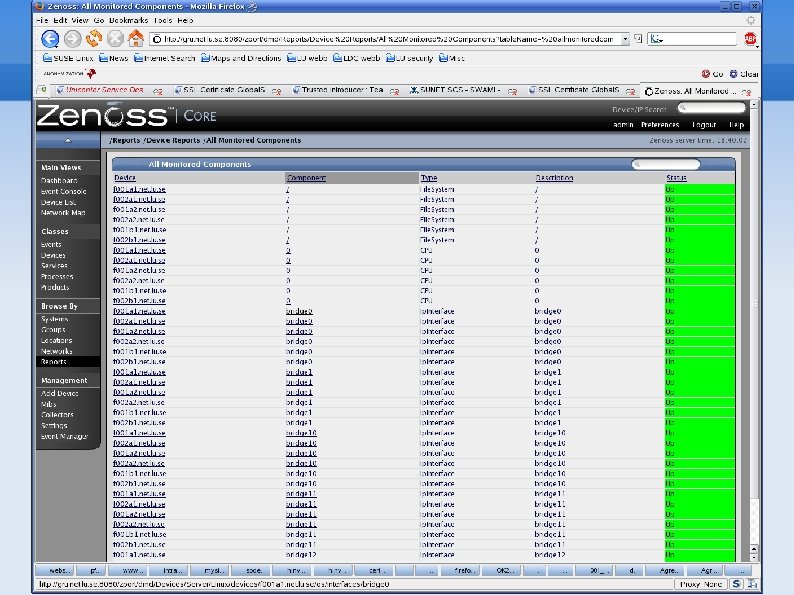Viewport: 794px width, 595px height.
Task: Switch to the SUNET SCS - SWAMI tab
Action: pos(459,90)
